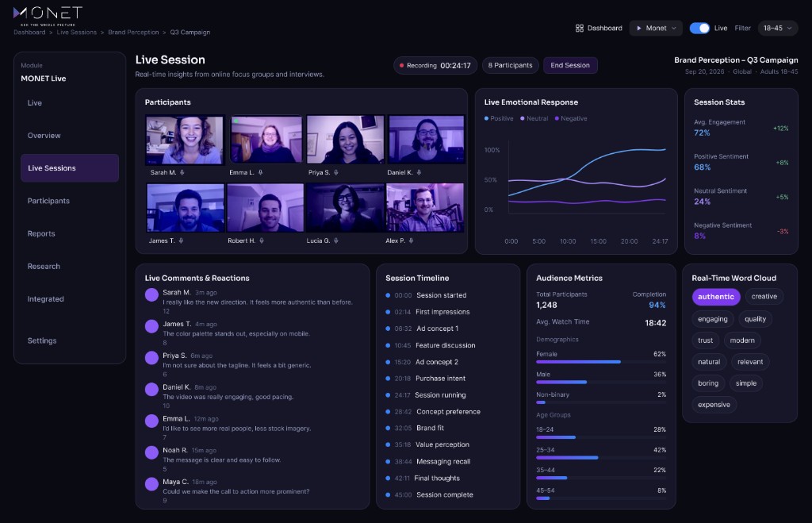Open the Monet dropdown
812x523 pixels.
click(656, 28)
